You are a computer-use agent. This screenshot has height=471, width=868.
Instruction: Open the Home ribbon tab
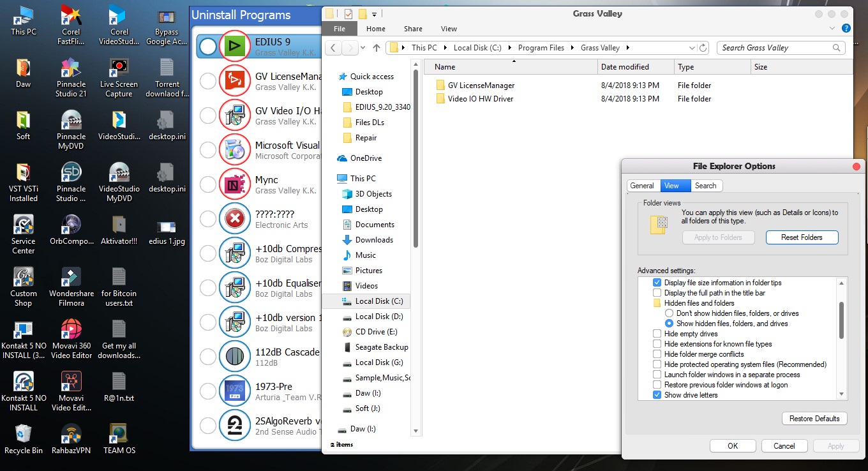376,29
